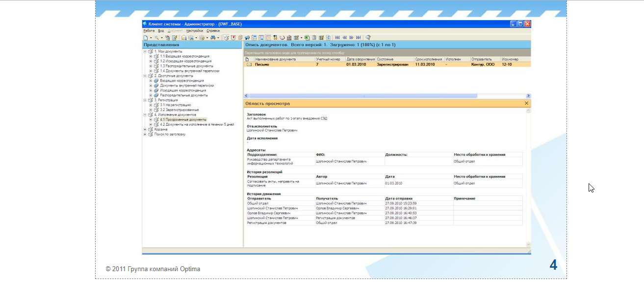Open the Настройка menu
The height and width of the screenshot is (282, 644).
click(195, 30)
